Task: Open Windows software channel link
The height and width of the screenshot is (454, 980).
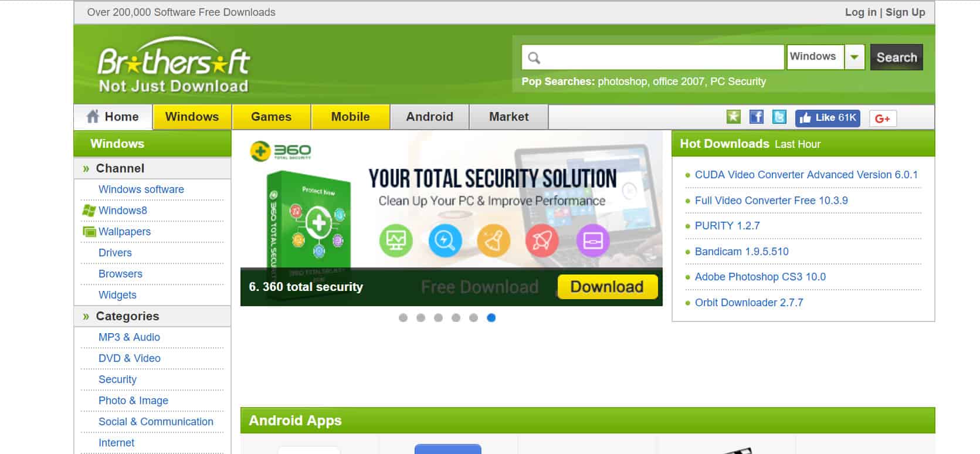Action: [141, 189]
